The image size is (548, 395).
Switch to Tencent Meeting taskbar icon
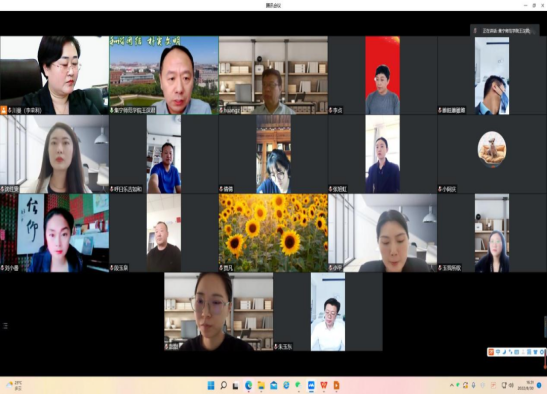pyautogui.click(x=311, y=385)
